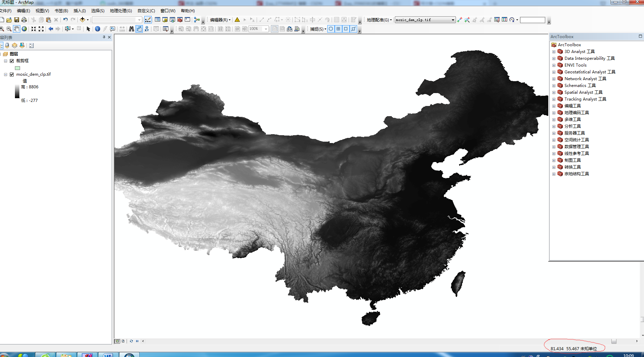Select the ENVI Tools toolbox entry
The height and width of the screenshot is (357, 644).
pyautogui.click(x=575, y=65)
